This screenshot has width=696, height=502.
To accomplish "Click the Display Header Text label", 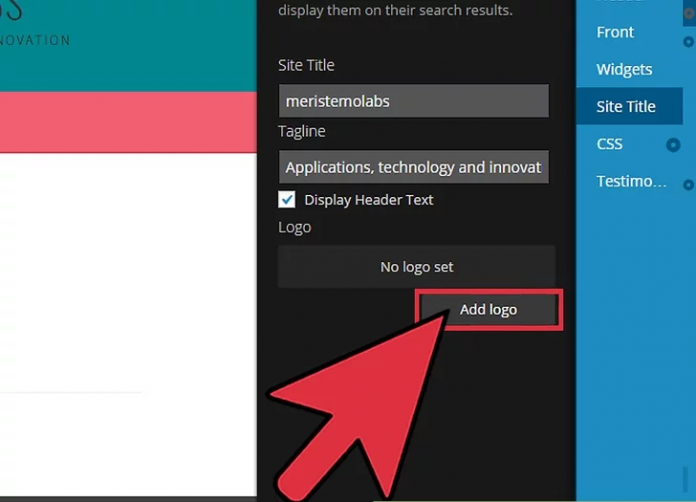I will point(368,200).
